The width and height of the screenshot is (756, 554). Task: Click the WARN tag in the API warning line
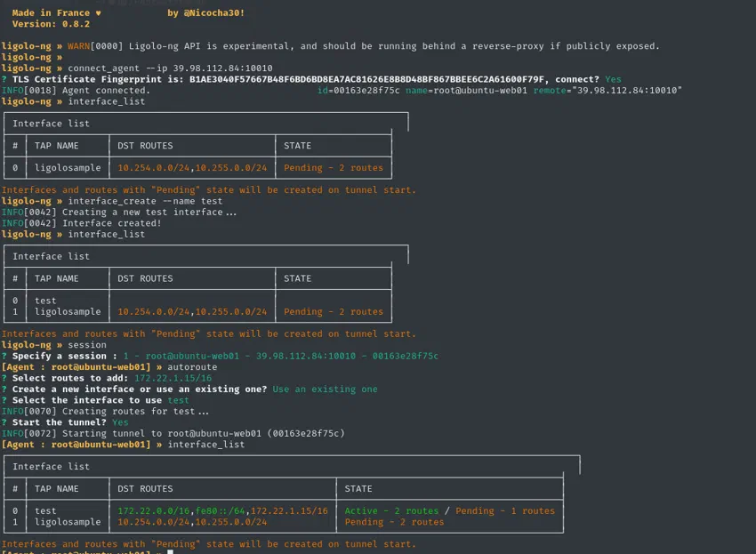click(78, 46)
